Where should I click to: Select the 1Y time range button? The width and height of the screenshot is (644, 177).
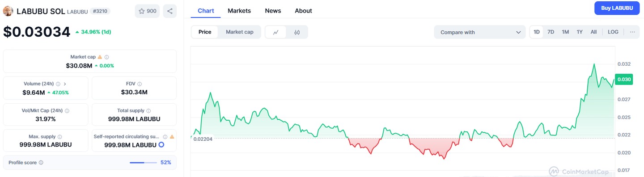(x=580, y=32)
